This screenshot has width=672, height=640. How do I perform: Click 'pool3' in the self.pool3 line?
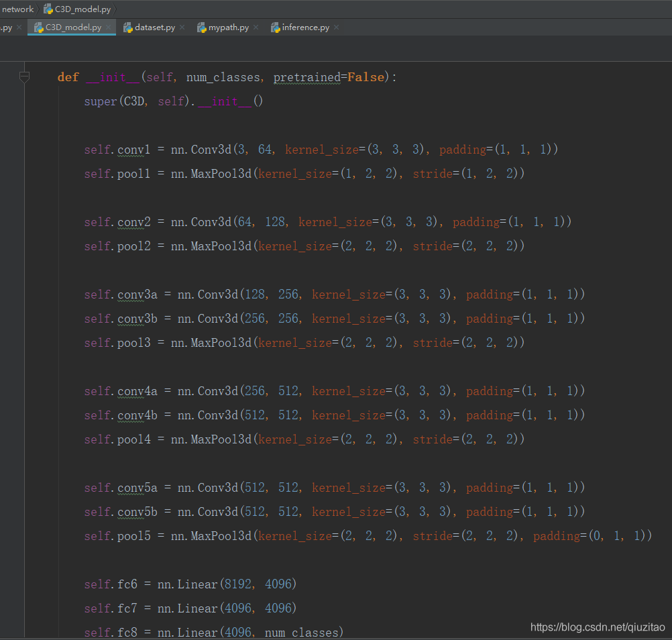coord(133,343)
